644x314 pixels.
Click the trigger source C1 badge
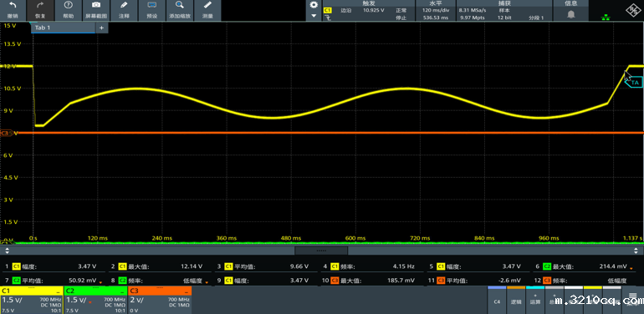[327, 10]
